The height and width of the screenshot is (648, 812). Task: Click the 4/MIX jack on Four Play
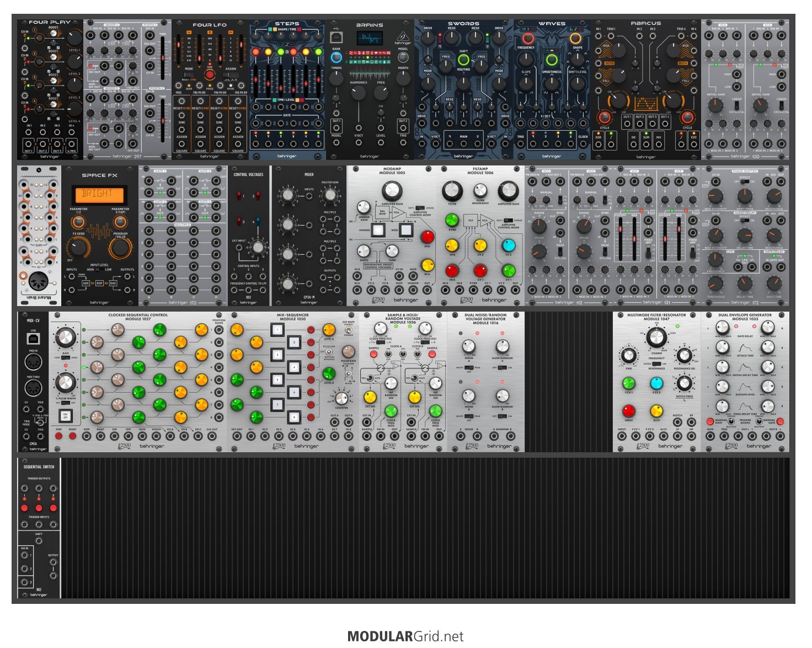71,144
